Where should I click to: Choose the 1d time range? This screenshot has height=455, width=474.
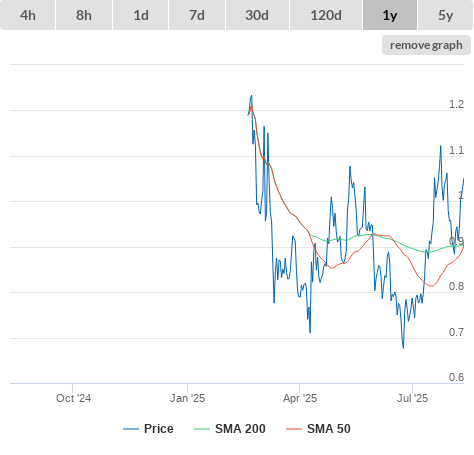click(141, 15)
